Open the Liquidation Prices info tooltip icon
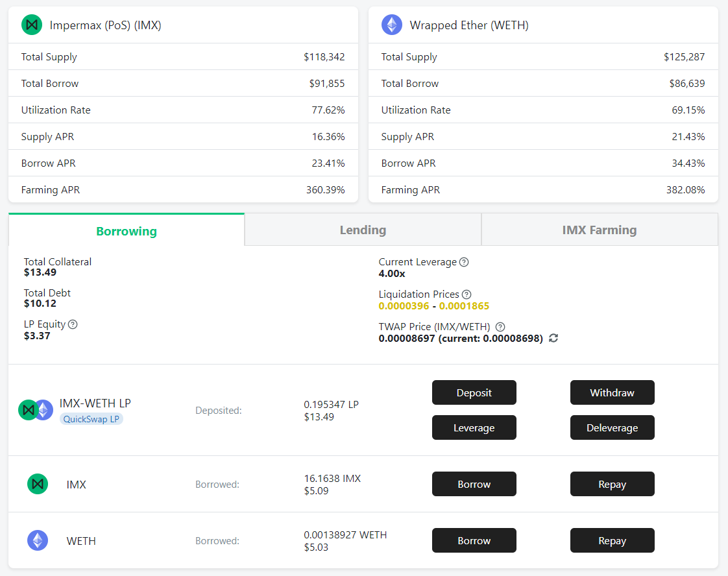The width and height of the screenshot is (728, 576). [467, 294]
